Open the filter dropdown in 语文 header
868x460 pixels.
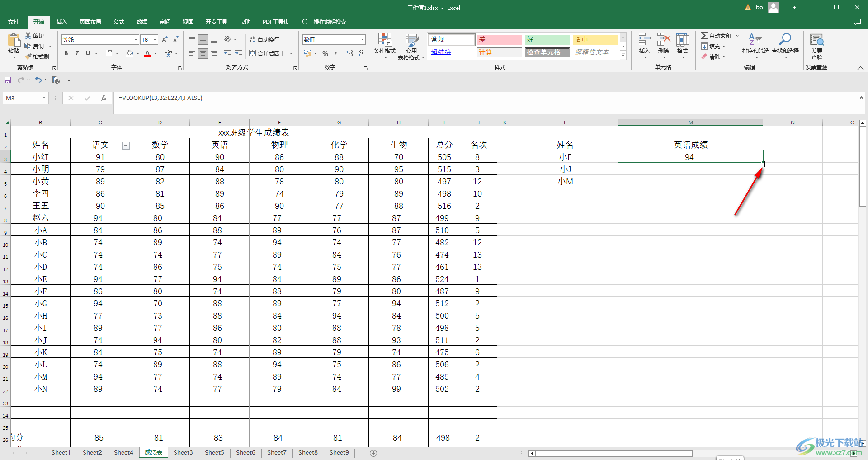click(126, 146)
